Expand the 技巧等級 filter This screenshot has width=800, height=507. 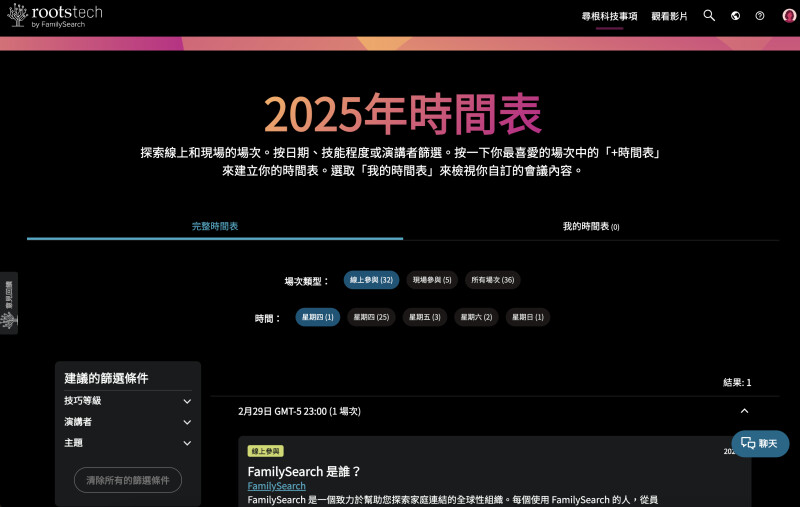(x=128, y=401)
